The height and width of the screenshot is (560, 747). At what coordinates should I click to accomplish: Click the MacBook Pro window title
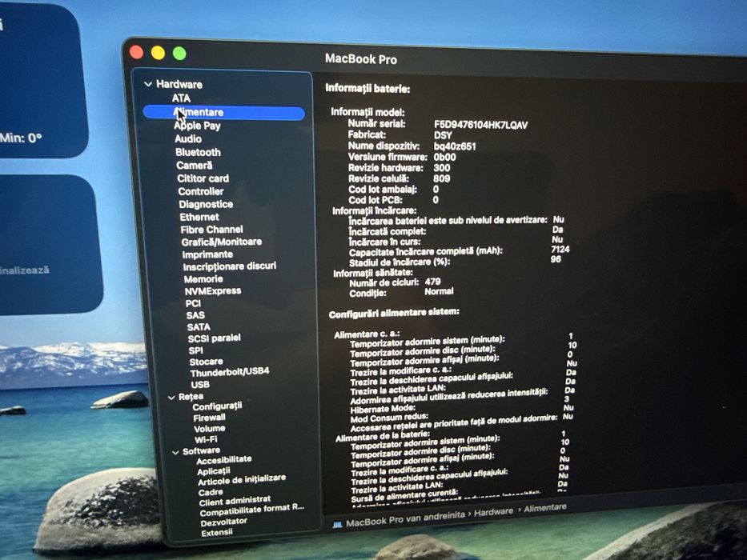pos(360,59)
